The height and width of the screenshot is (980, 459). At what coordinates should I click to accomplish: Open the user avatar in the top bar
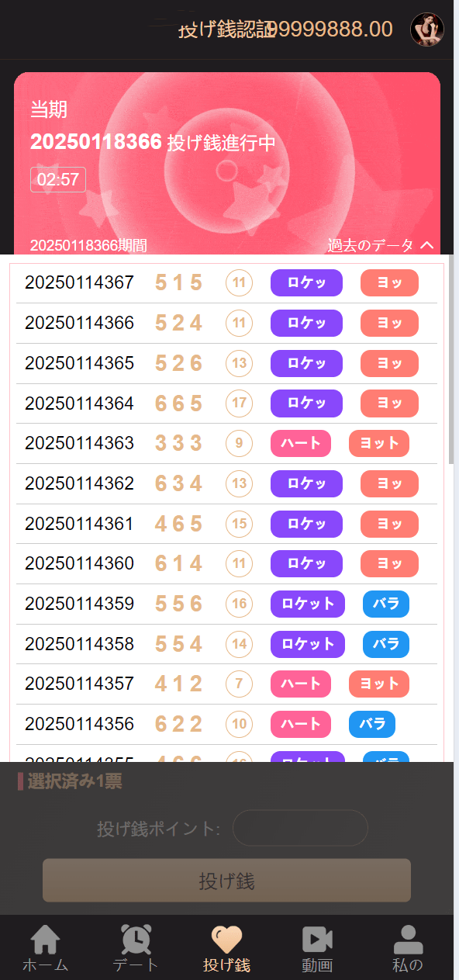click(427, 29)
